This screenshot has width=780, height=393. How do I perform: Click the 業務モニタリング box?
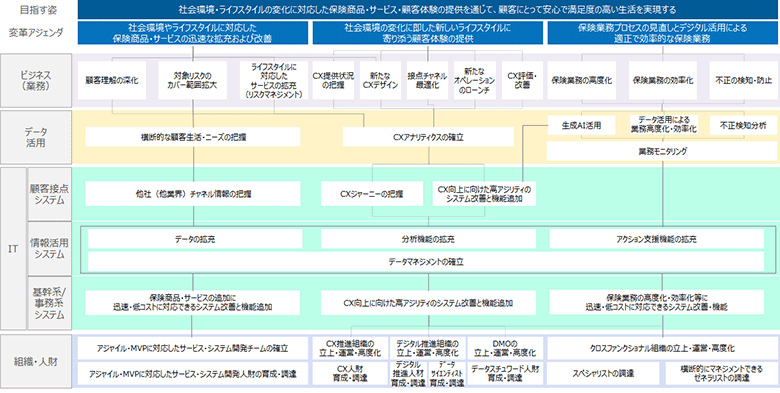click(x=662, y=151)
